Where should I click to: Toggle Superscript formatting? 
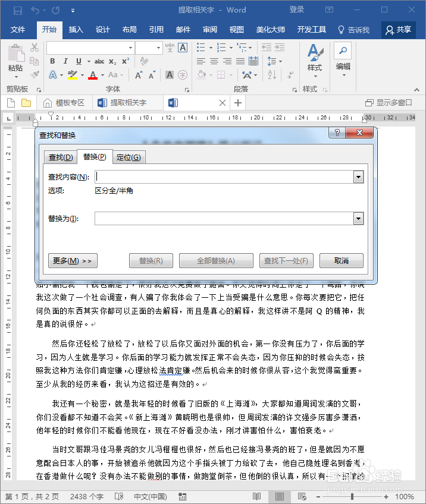126,61
